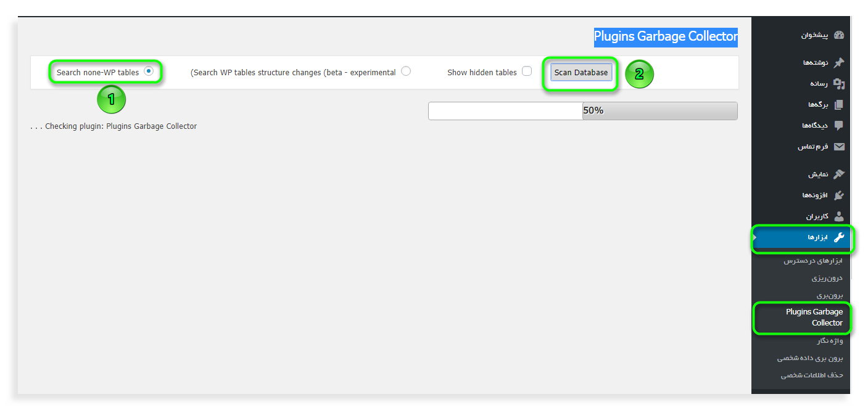Image resolution: width=868 pixels, height=410 pixels.
Task: Open دیدگاه‌ها comments menu item
Action: click(x=801, y=125)
